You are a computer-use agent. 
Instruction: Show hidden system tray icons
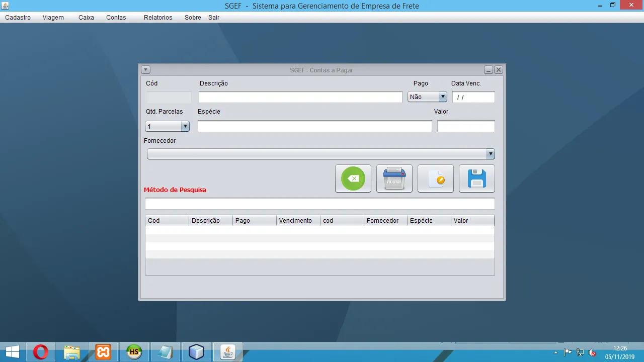[x=555, y=352]
